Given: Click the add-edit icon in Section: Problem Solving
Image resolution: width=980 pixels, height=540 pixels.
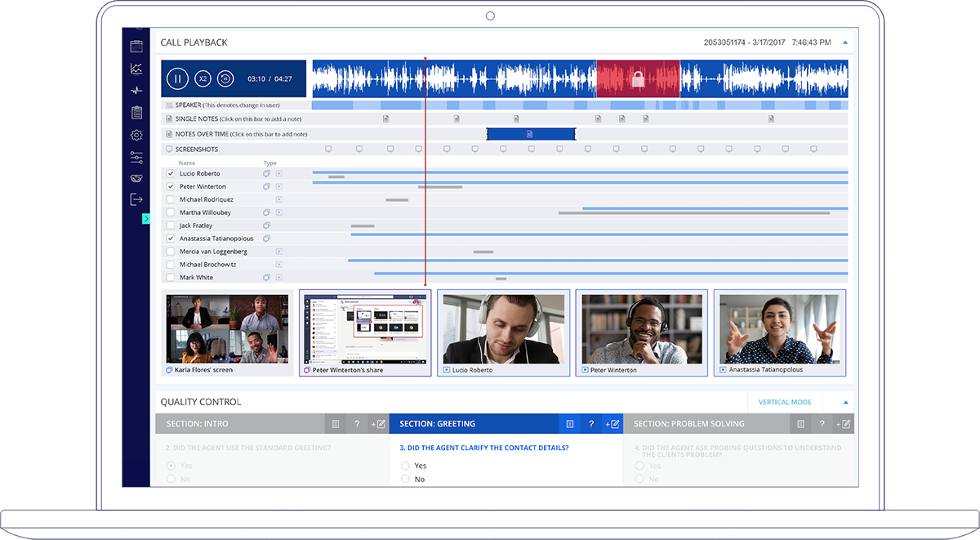Looking at the screenshot, I should coord(844,424).
